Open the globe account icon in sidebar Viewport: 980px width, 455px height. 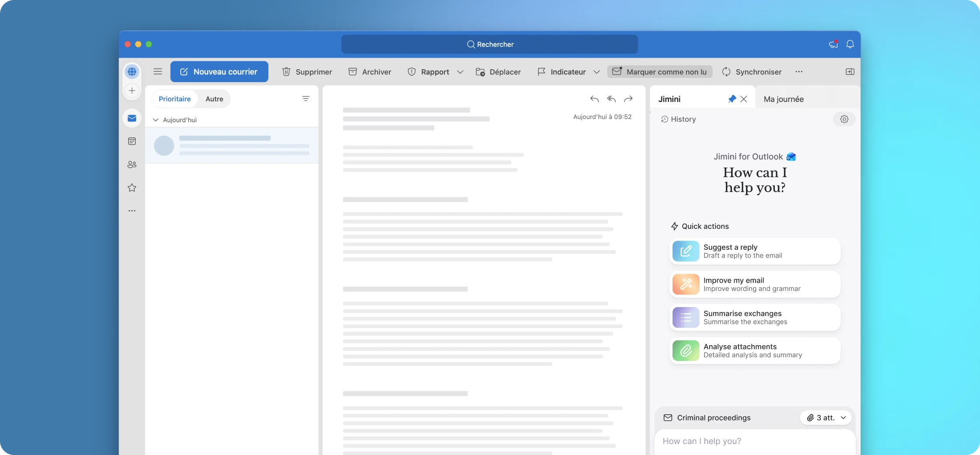pos(132,72)
